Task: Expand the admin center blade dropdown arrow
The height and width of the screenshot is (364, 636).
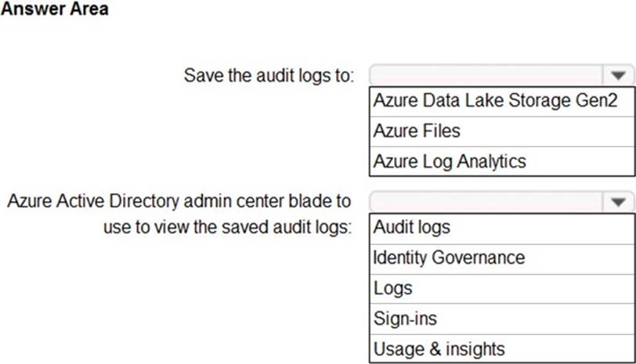Action: coord(618,203)
